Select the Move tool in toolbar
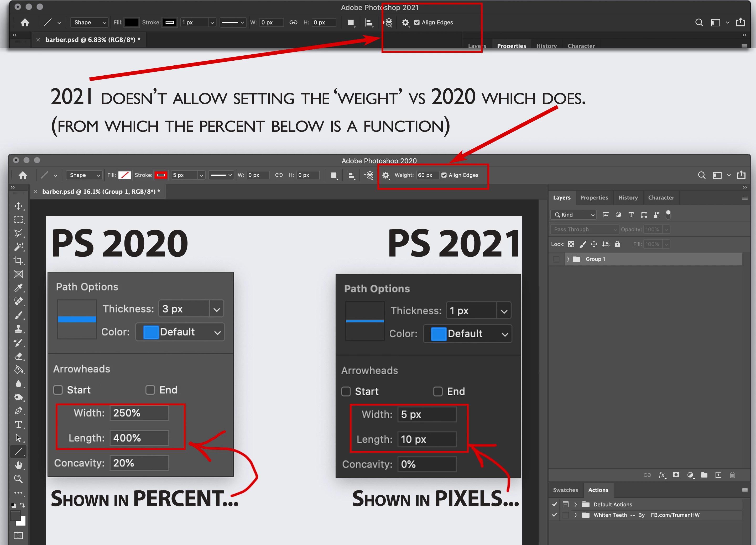The image size is (756, 545). pyautogui.click(x=19, y=206)
